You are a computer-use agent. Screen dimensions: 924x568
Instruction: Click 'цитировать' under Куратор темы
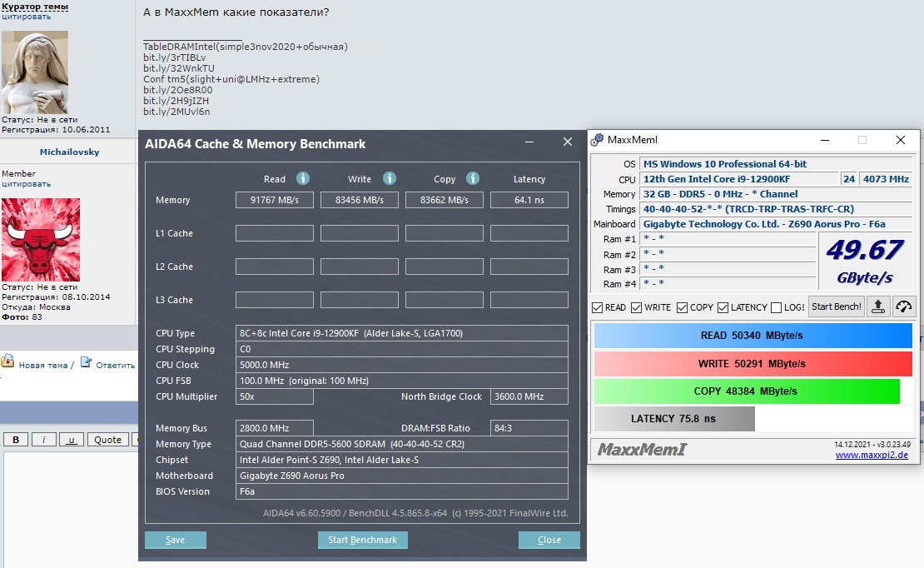point(27,17)
